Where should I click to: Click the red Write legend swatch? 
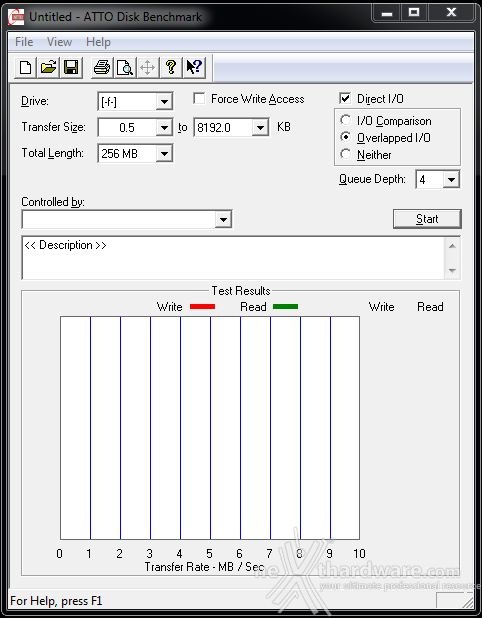tap(203, 306)
